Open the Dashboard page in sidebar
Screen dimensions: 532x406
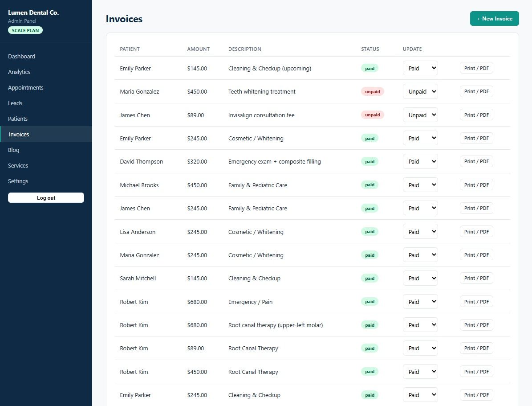click(x=46, y=57)
